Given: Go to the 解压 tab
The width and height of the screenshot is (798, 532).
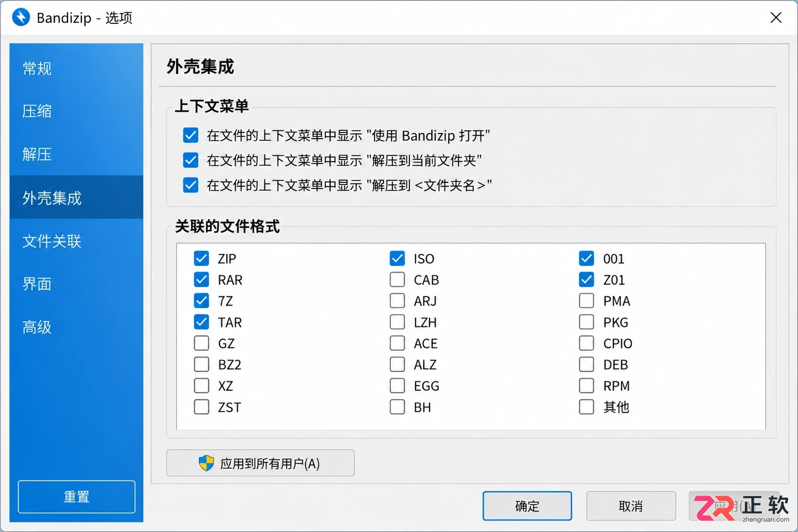Looking at the screenshot, I should [76, 154].
